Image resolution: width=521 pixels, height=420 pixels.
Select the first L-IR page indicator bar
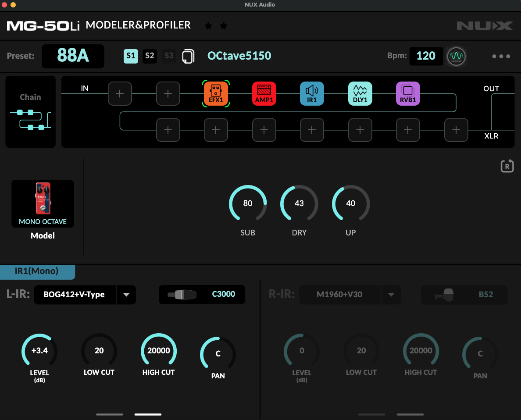point(110,414)
